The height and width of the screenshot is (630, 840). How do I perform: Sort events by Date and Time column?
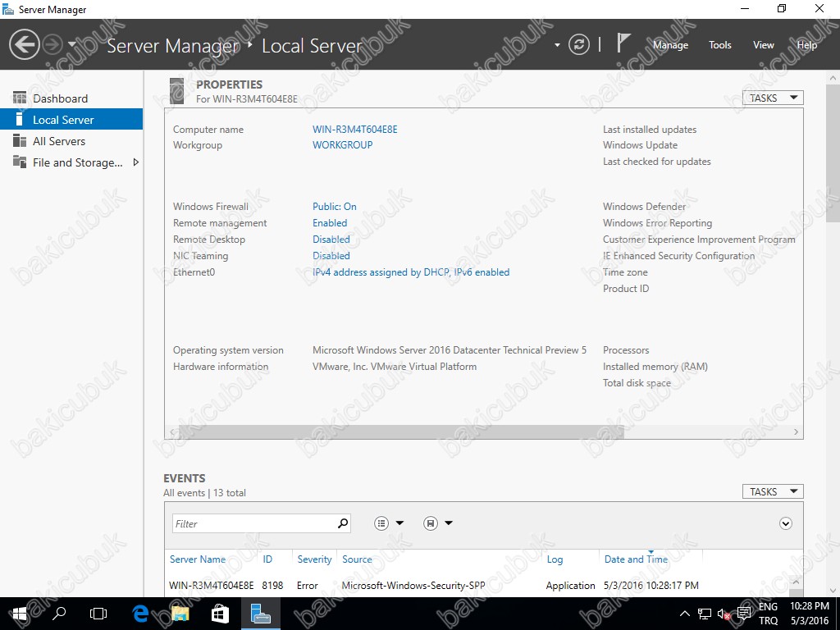[x=636, y=559]
